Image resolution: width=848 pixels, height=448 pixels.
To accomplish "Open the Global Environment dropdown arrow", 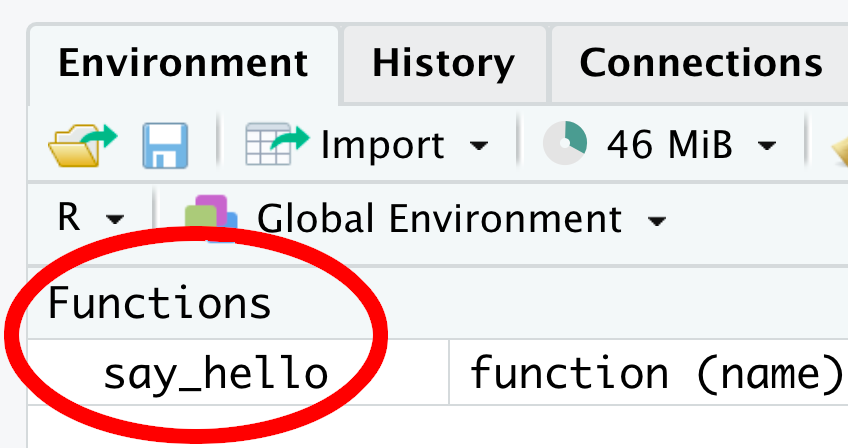I will pos(657,221).
